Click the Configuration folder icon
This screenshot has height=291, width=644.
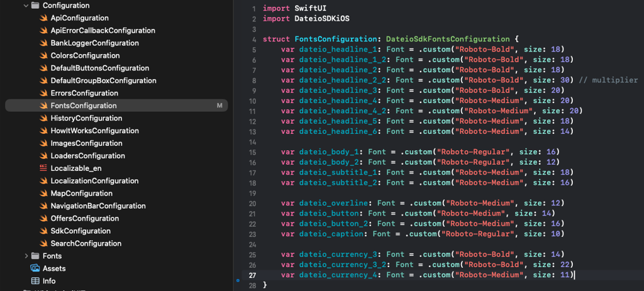35,6
